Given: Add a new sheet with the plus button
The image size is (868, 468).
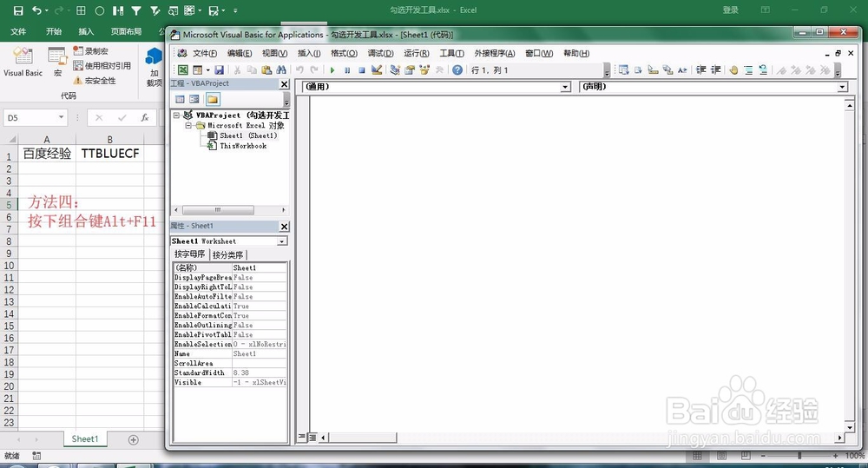Looking at the screenshot, I should pyautogui.click(x=134, y=439).
